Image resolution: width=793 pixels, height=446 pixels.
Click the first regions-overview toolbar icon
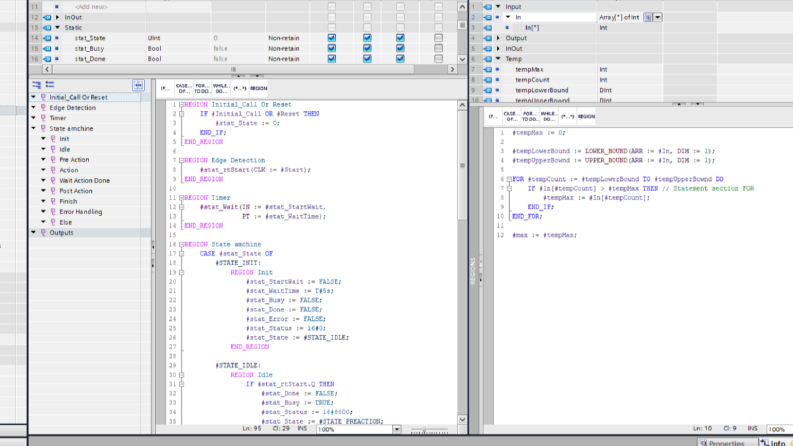coord(36,84)
